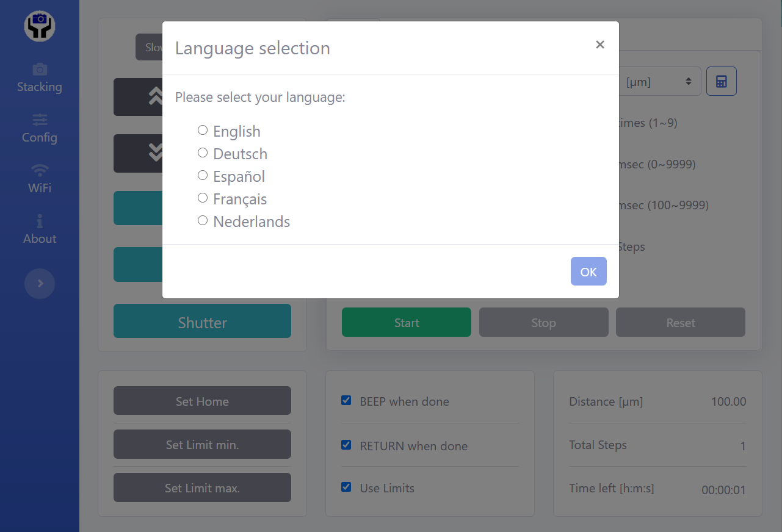782x532 pixels.
Task: Pick Nederlands radio button
Action: click(203, 220)
